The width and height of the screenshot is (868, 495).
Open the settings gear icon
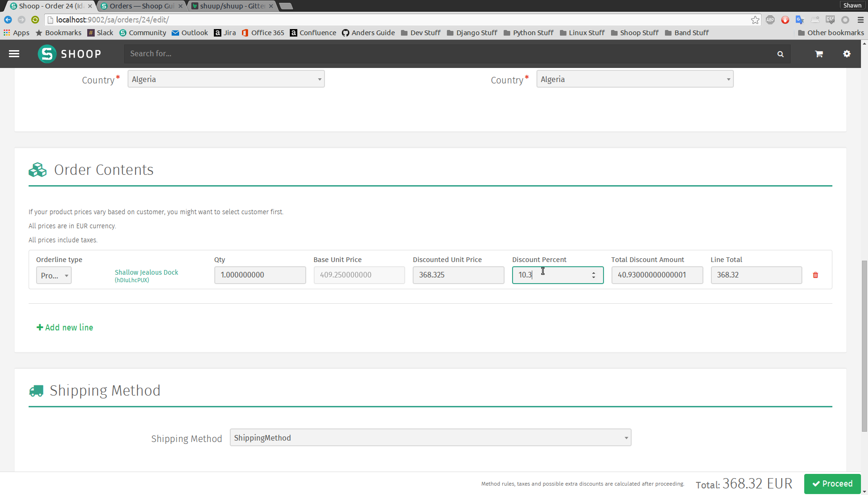(x=846, y=54)
